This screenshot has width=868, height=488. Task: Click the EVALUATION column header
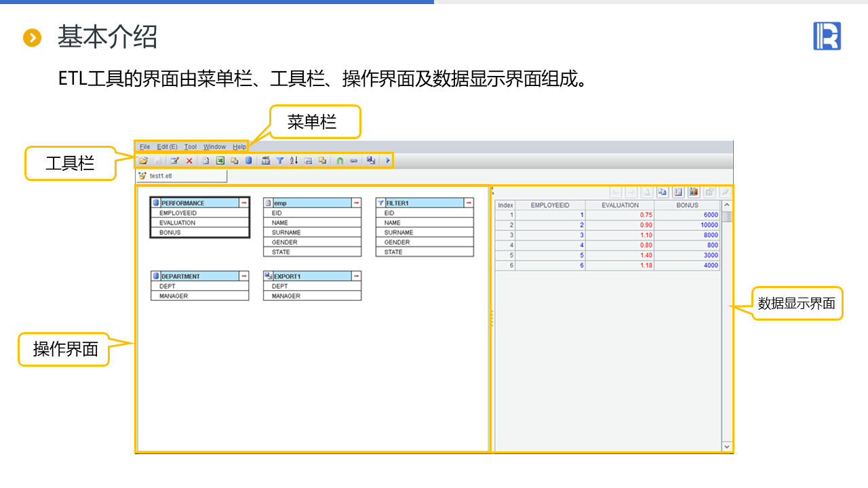[620, 205]
